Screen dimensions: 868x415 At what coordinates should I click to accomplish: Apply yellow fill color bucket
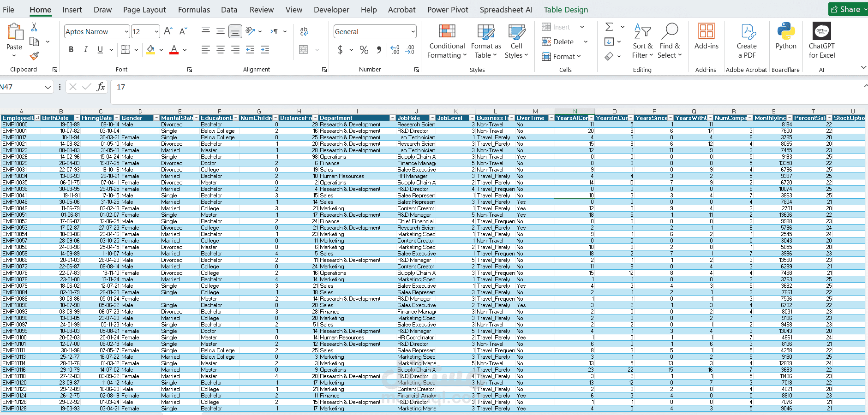click(150, 50)
